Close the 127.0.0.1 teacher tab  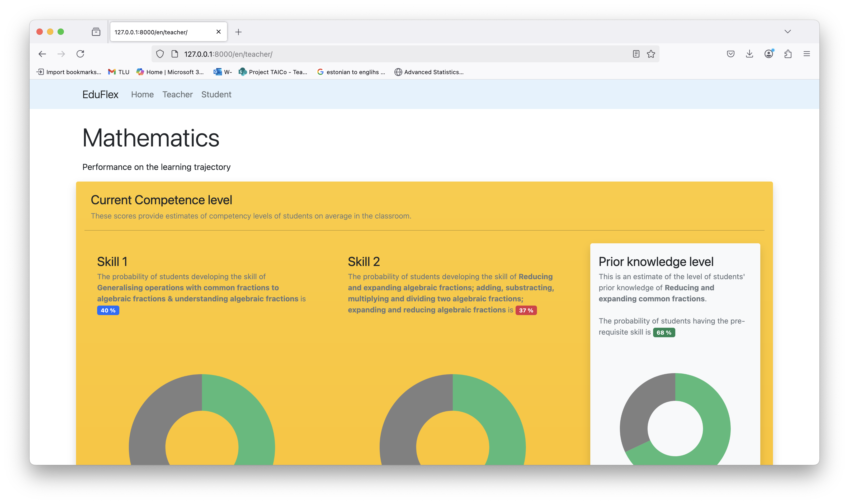click(x=218, y=32)
